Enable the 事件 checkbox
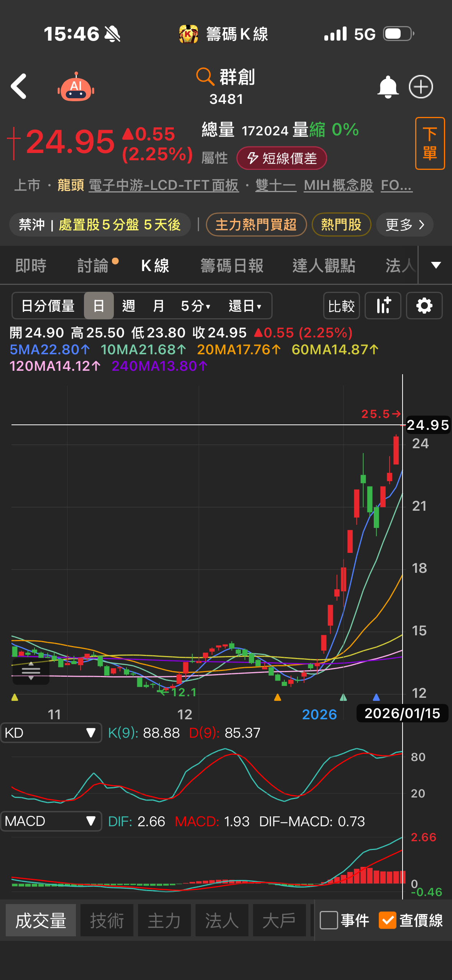The image size is (452, 980). 329,920
